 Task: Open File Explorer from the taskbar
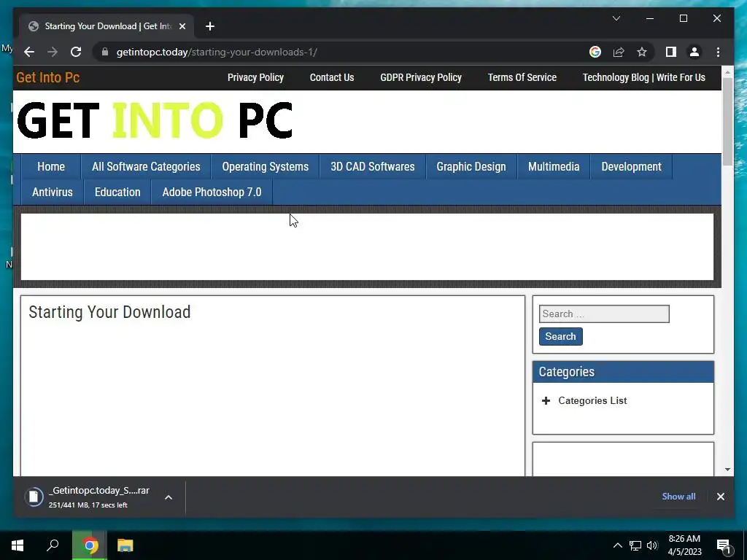coord(125,545)
